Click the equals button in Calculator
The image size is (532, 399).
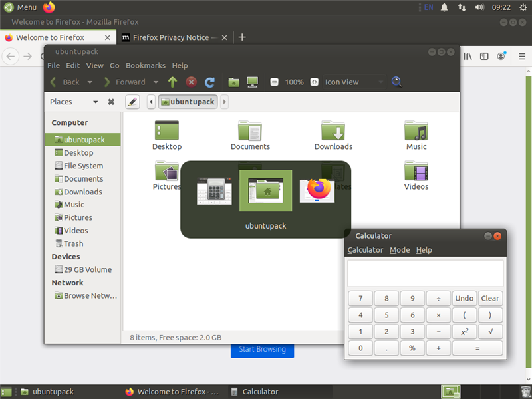point(477,348)
